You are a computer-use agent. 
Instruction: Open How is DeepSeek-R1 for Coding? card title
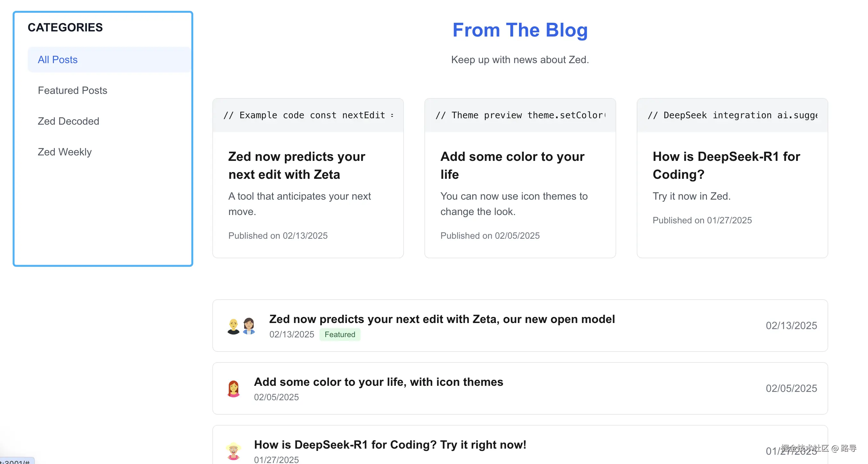pyautogui.click(x=726, y=165)
